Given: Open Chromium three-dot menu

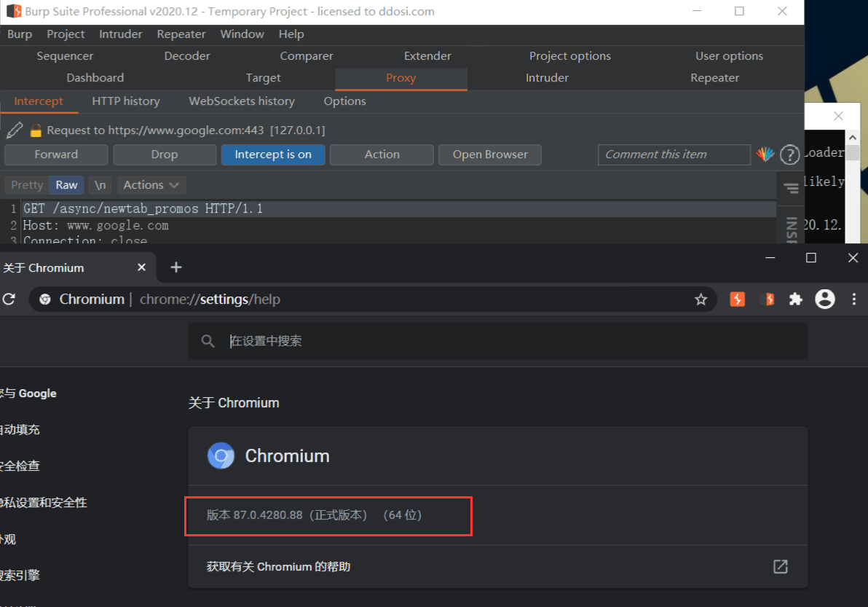Looking at the screenshot, I should pos(854,299).
